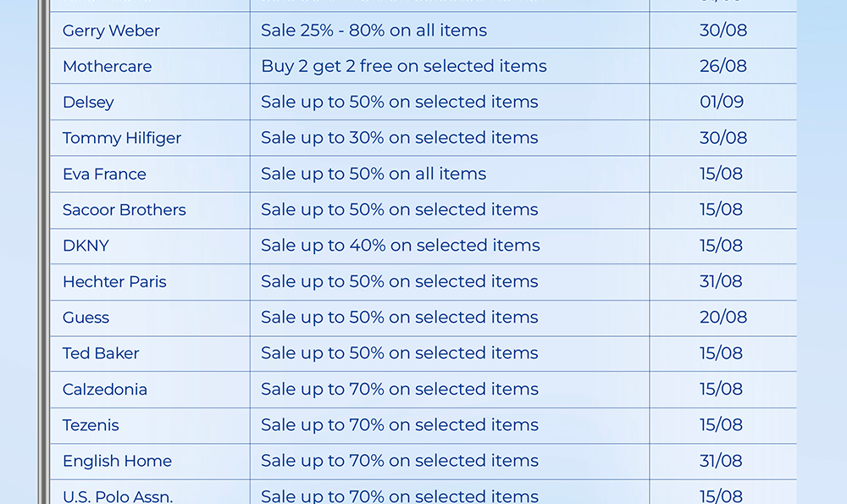
Task: Click the Gerry Weber brand name
Action: 111,30
